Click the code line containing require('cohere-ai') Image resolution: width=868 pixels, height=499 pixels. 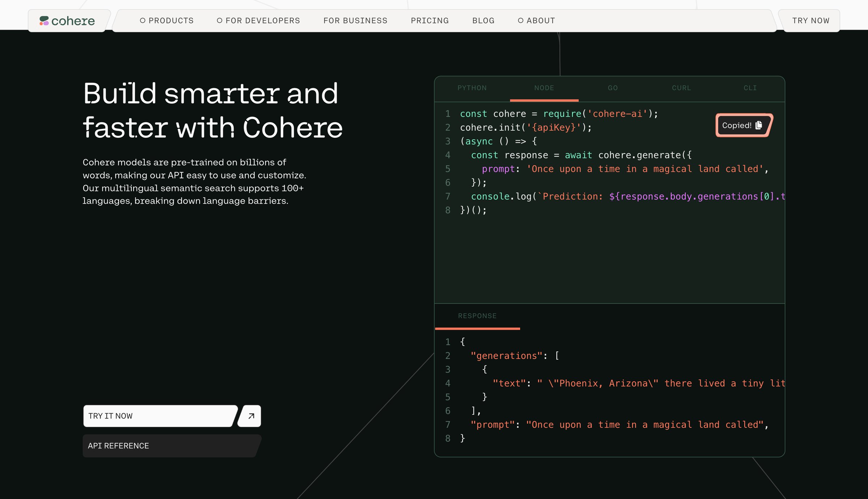[x=559, y=114]
